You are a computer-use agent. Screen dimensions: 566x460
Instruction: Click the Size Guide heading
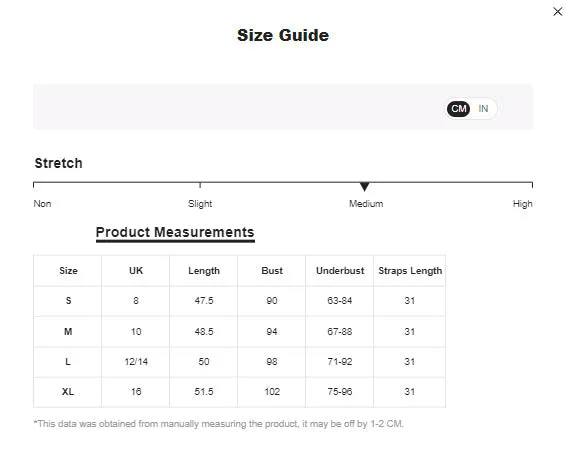pos(283,35)
